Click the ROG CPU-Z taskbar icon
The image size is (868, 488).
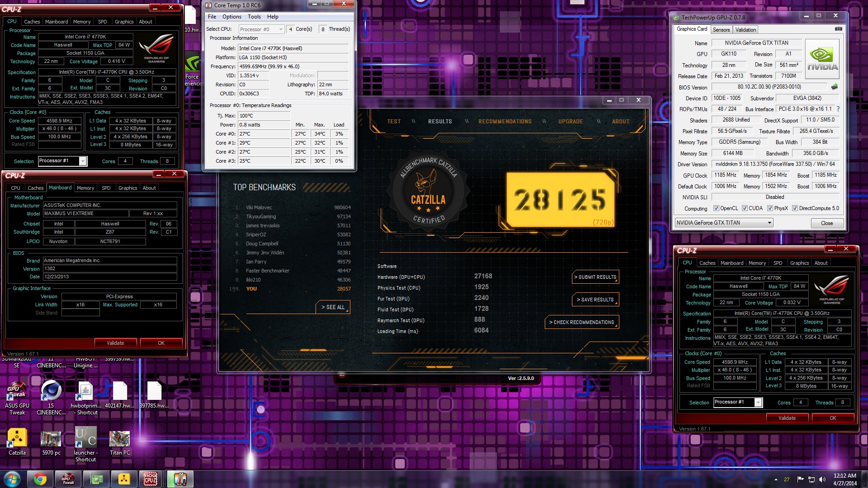151,479
